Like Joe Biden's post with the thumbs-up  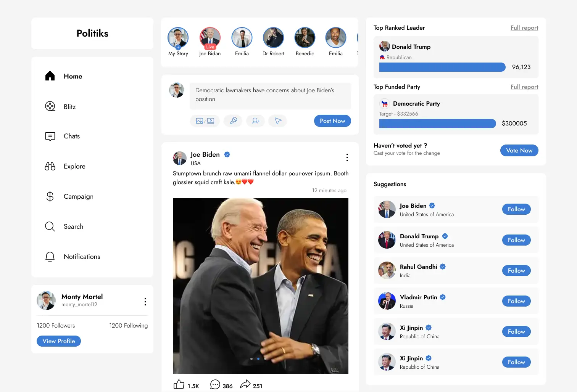179,384
